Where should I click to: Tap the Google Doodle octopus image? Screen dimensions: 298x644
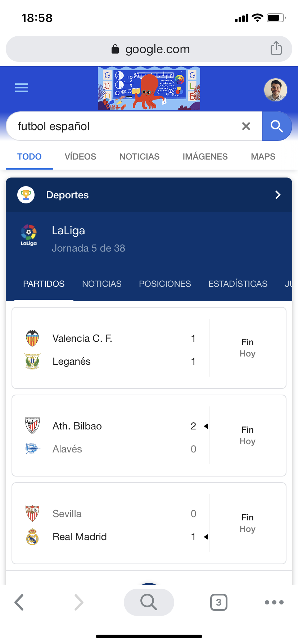coord(149,89)
